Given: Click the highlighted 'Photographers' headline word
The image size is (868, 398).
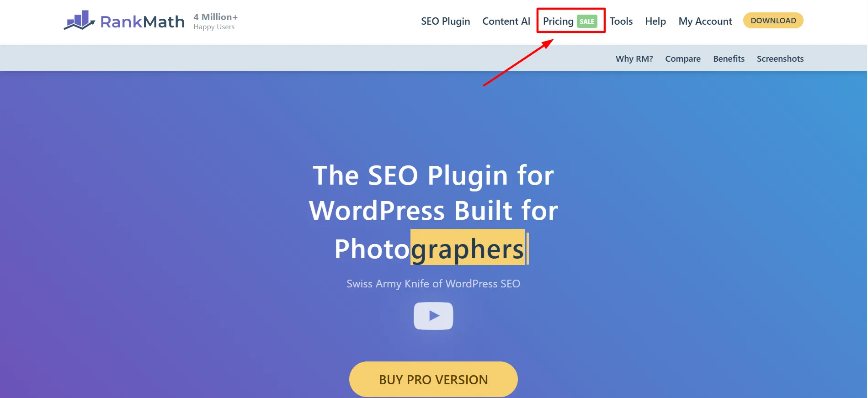Looking at the screenshot, I should 429,249.
